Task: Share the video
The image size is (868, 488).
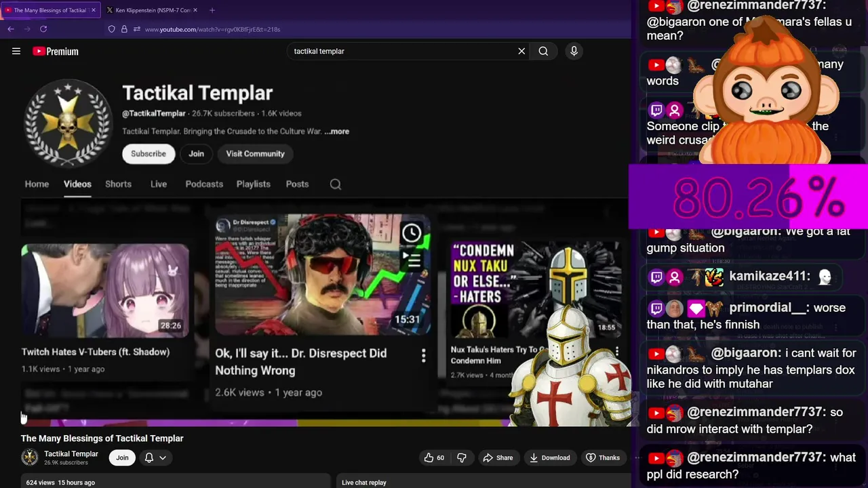Action: click(x=498, y=457)
